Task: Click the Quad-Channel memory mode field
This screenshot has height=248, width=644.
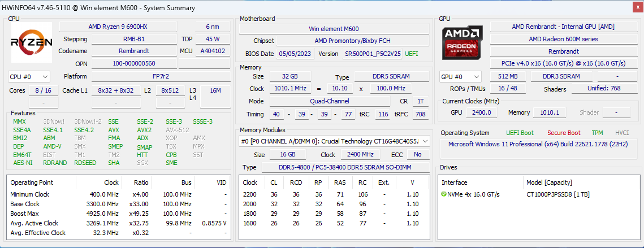Action: tap(330, 101)
